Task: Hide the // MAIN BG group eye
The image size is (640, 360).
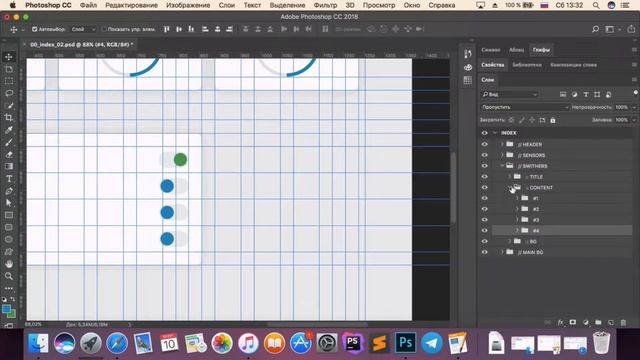Action: coord(484,252)
